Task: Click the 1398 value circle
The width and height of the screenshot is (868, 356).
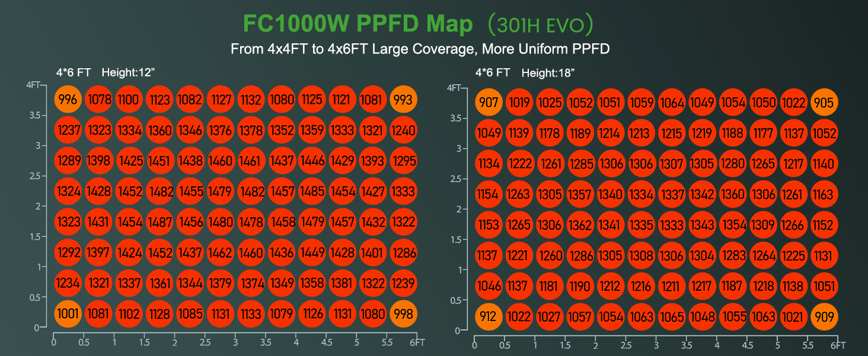Action: click(x=98, y=161)
